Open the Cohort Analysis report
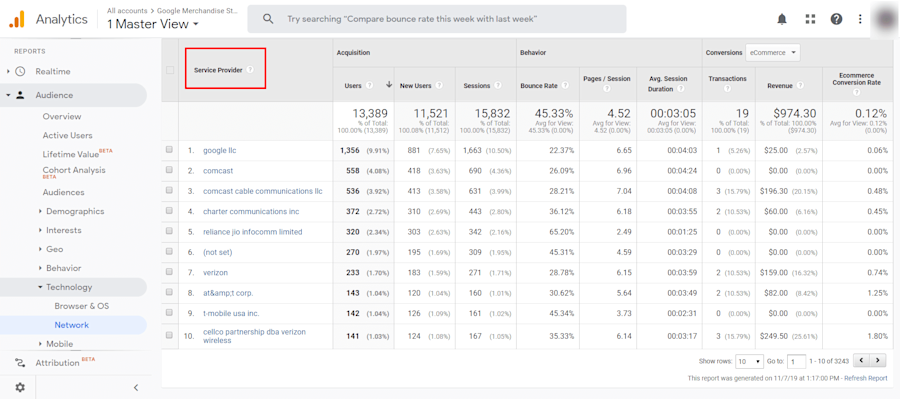900x399 pixels. (x=73, y=172)
